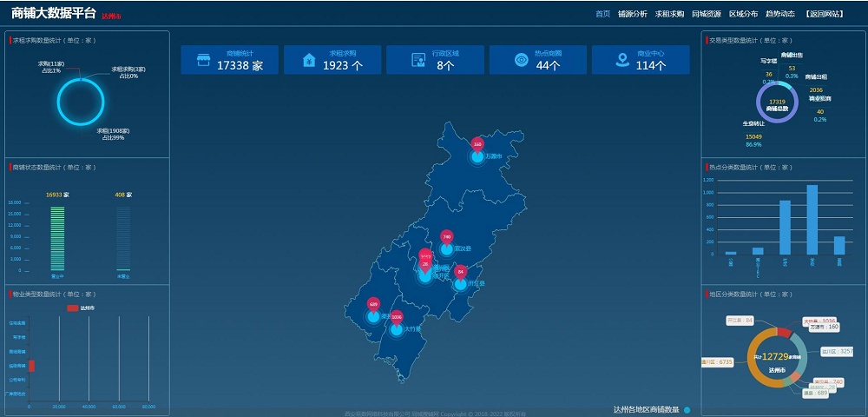Click the 商铺大数据平台 title
The image size is (868, 417).
tap(54, 13)
